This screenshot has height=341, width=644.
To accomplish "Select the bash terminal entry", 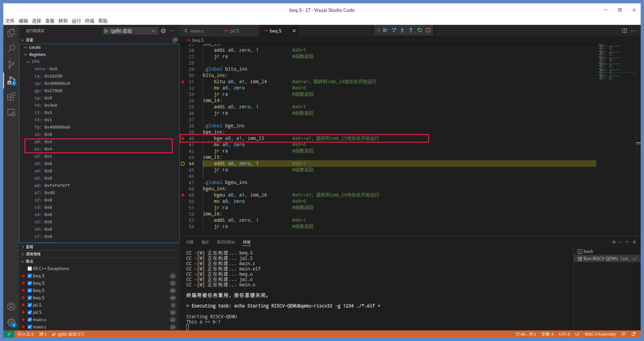I will tap(588, 251).
